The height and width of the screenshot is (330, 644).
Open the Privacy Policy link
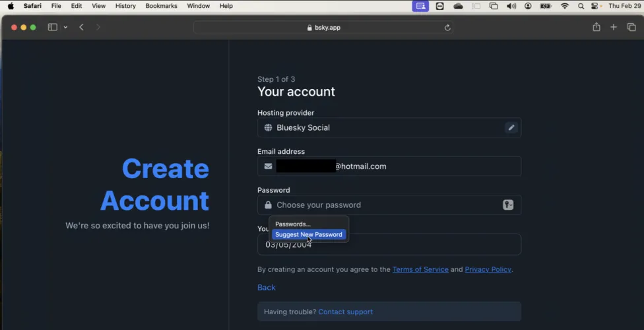pyautogui.click(x=488, y=269)
